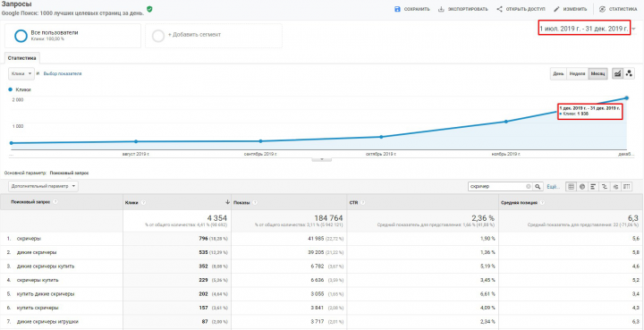Click help icon next to Клики column
644x330 pixels.
point(142,202)
